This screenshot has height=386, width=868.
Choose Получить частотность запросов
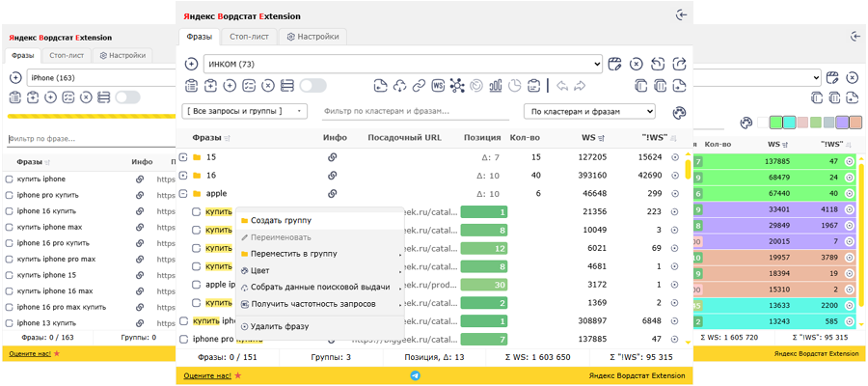pyautogui.click(x=320, y=305)
